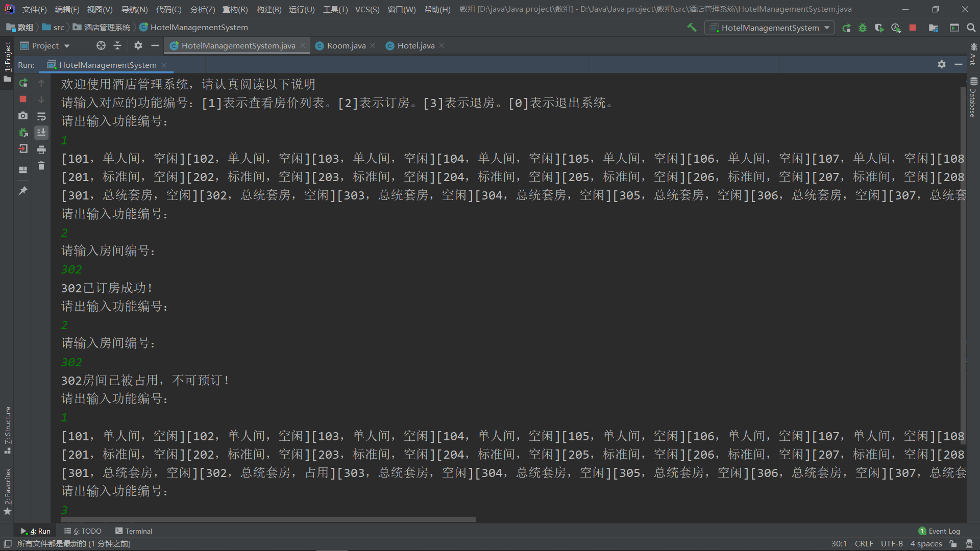Click the 数组 breadcrumb in navigation bar
The width and height of the screenshot is (980, 551).
(20, 28)
